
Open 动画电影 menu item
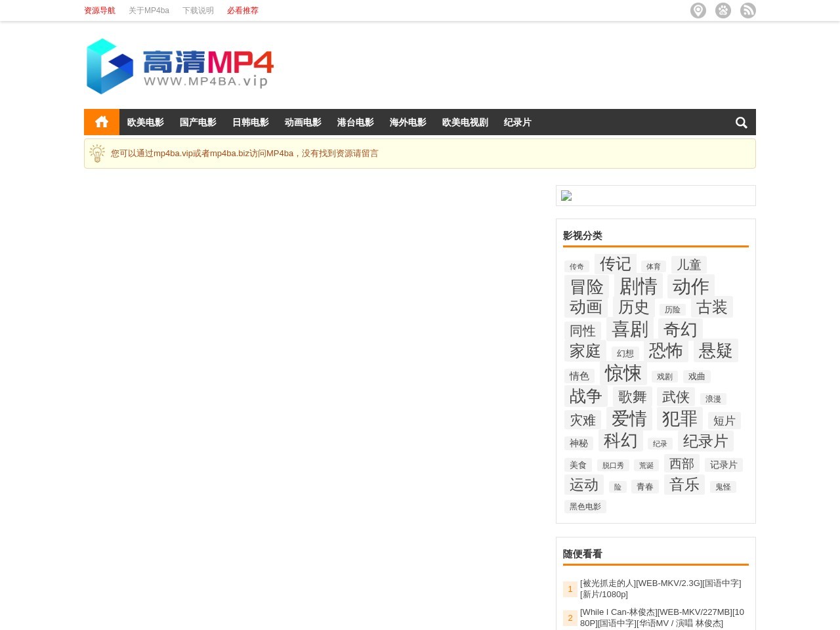coord(303,122)
